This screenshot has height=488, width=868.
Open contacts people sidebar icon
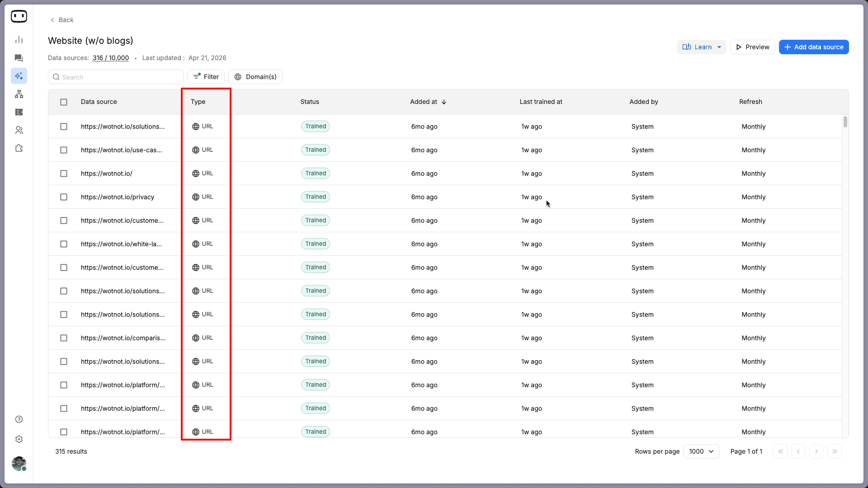[x=19, y=130]
